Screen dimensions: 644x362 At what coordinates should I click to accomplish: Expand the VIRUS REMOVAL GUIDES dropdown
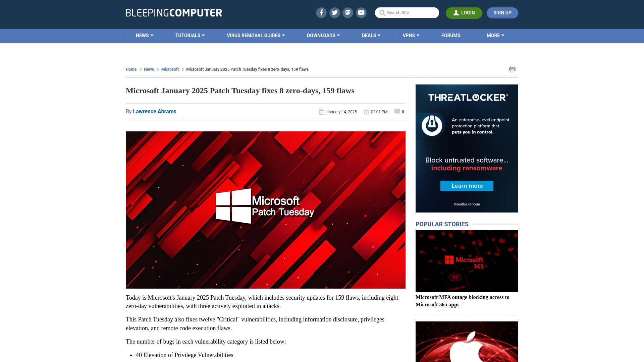tap(256, 35)
